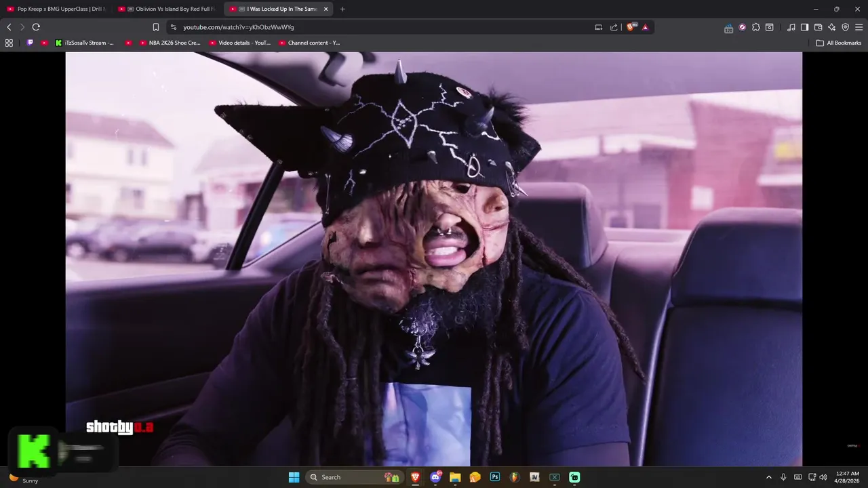Open a new browser tab
This screenshot has height=488, width=868.
click(342, 9)
